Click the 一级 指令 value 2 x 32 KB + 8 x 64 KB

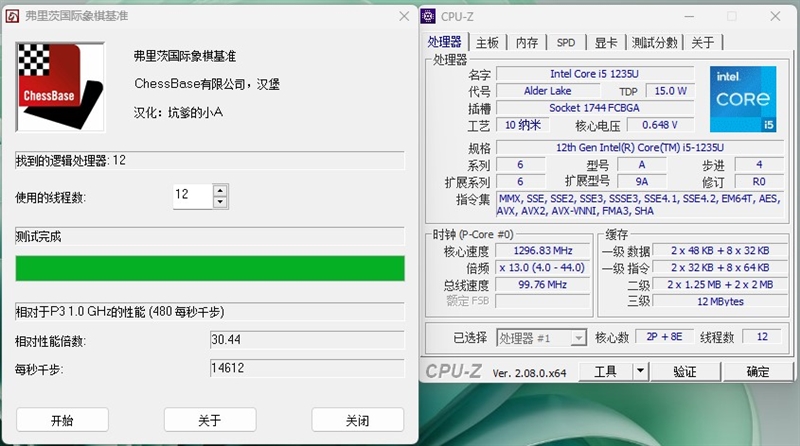point(720,267)
